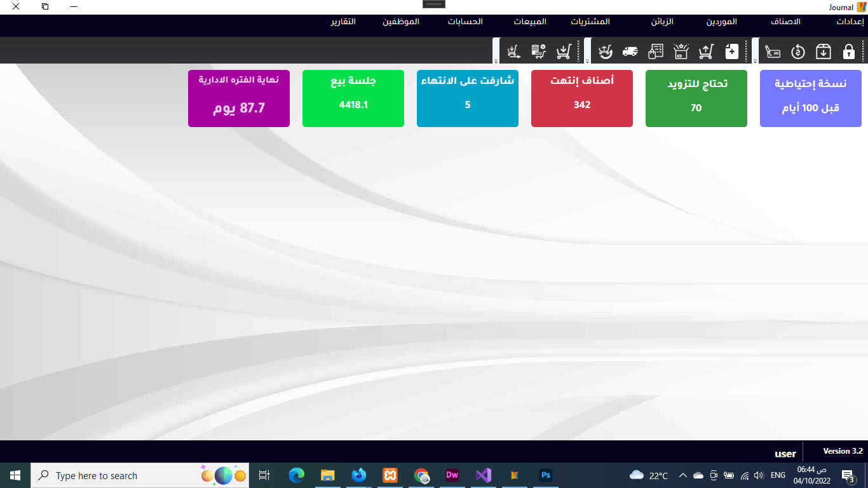Viewport: 868px width, 488px height.
Task: Open the الحسابات menu
Action: 465,22
